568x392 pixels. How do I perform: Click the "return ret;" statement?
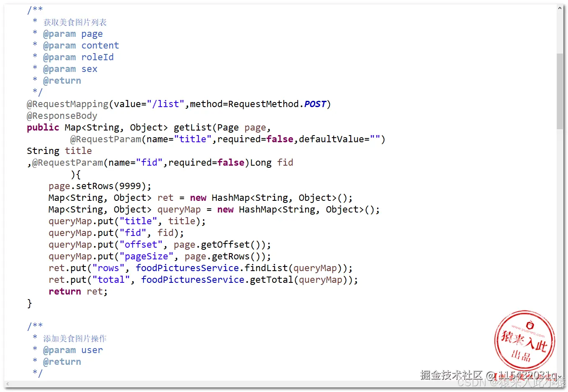[x=78, y=292]
